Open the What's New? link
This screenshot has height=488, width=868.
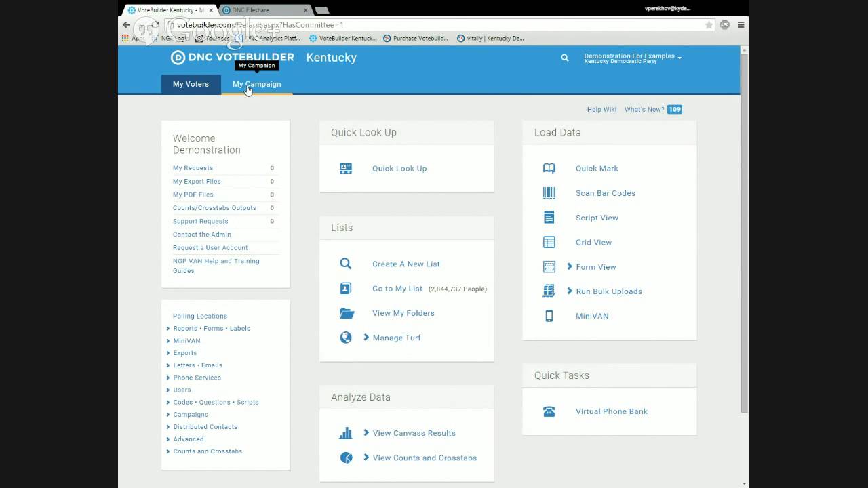644,110
